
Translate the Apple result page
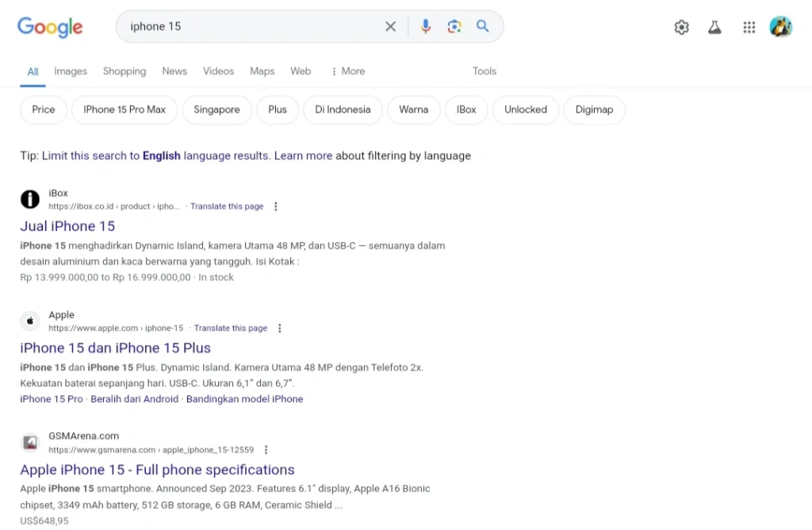click(231, 328)
